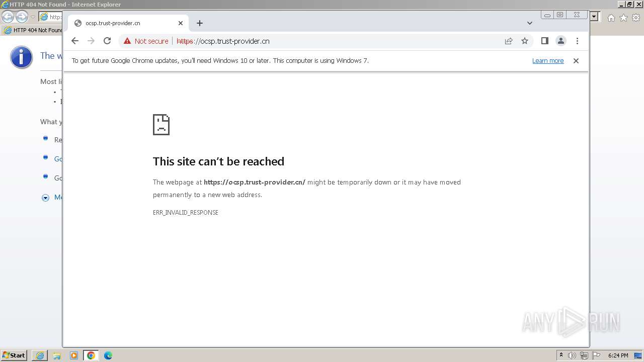
Task: Launch Windows Media Player from taskbar
Action: [74, 355]
